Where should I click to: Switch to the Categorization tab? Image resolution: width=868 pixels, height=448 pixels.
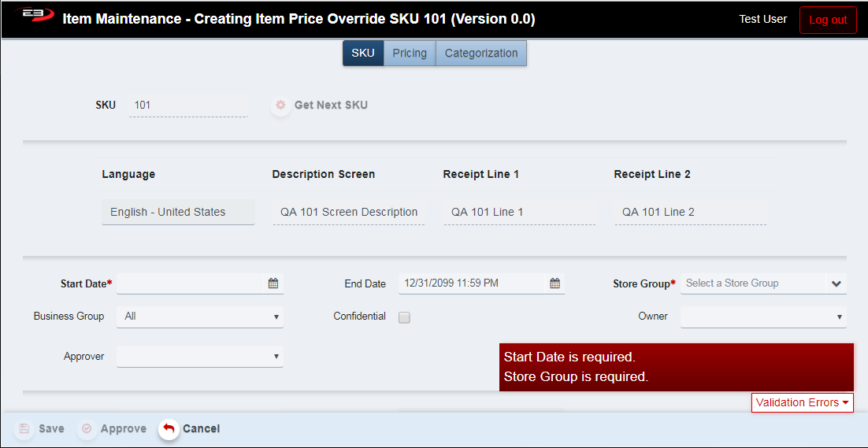click(x=481, y=54)
